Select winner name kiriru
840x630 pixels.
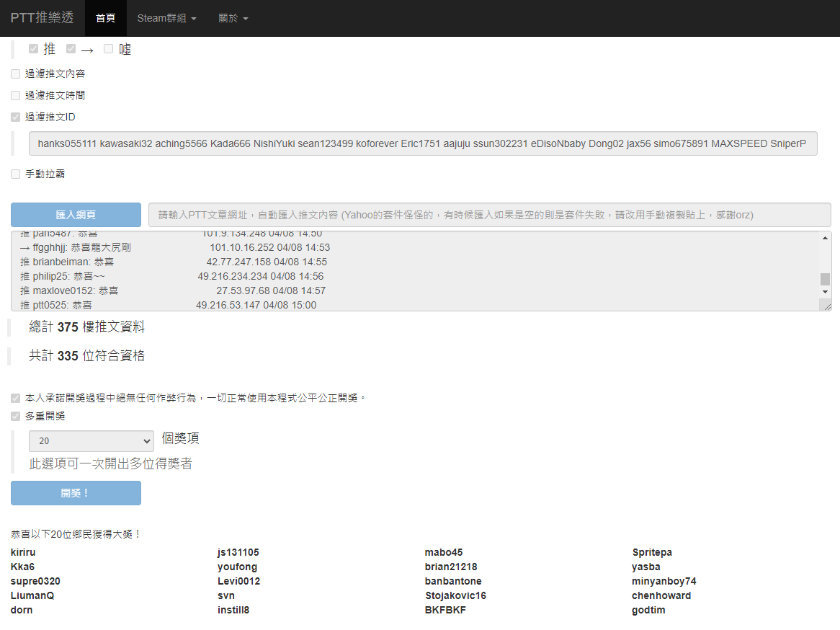(23, 552)
